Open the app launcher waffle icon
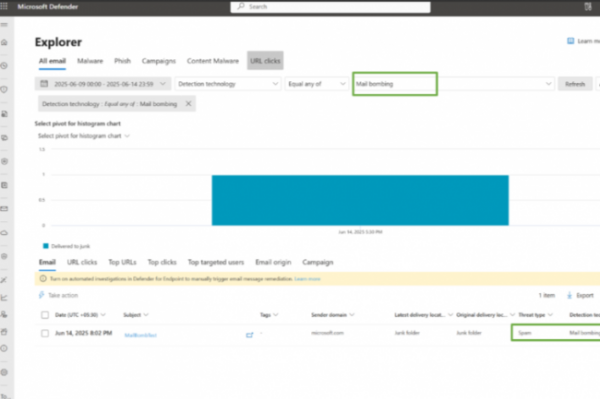The image size is (600, 399). [x=4, y=7]
